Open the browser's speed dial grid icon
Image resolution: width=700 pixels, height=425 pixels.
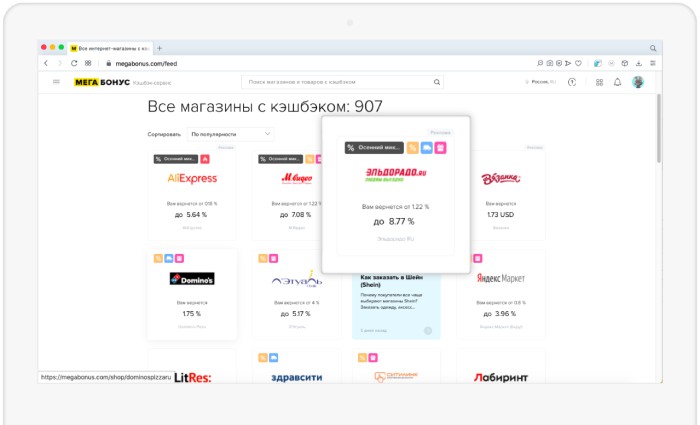click(x=88, y=63)
